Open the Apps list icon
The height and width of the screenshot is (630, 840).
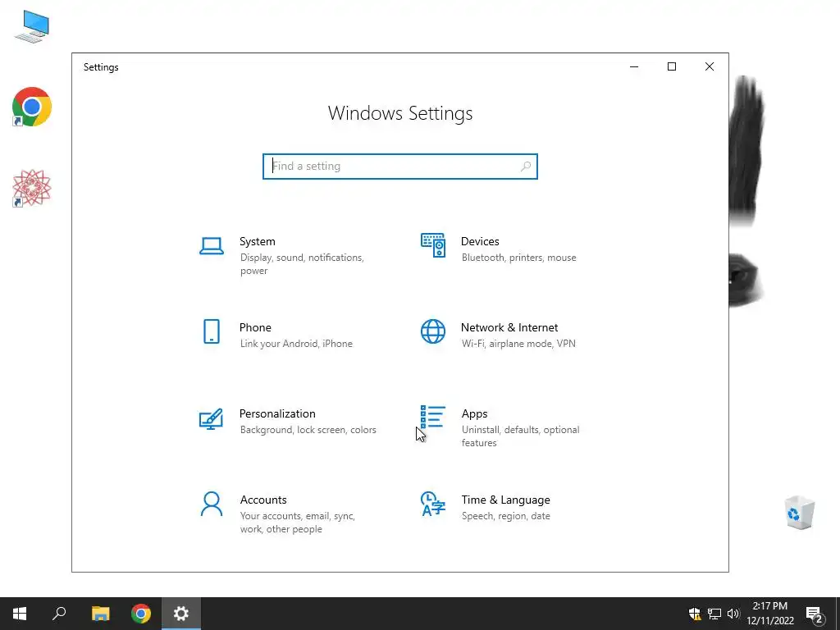433,417
